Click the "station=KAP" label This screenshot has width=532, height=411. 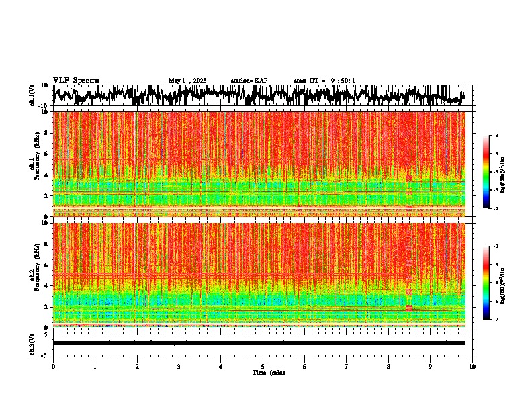pos(249,81)
